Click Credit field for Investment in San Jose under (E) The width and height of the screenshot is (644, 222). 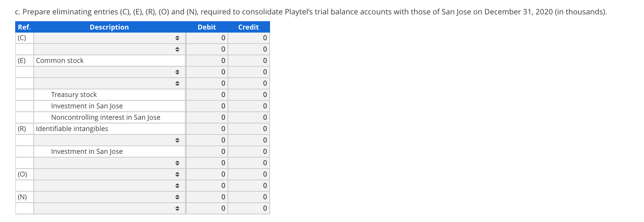pyautogui.click(x=249, y=106)
